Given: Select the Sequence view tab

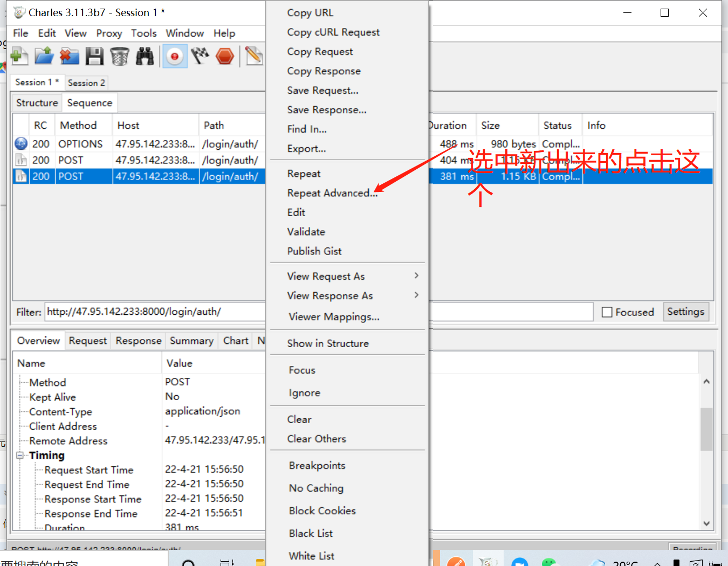Looking at the screenshot, I should tap(90, 102).
